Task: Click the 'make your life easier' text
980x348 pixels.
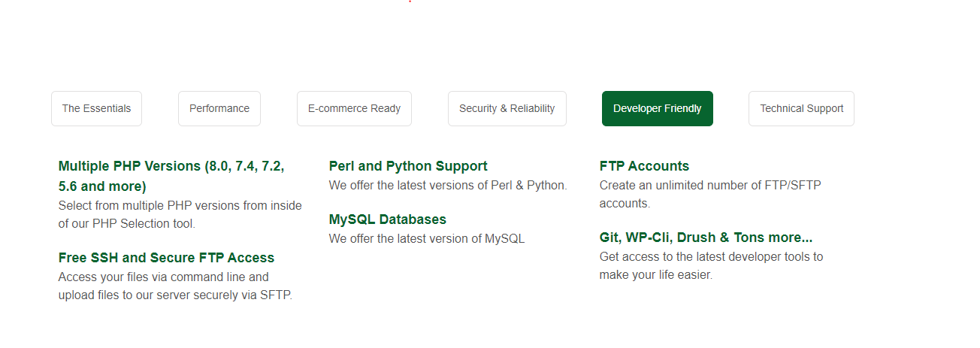Action: coord(655,274)
